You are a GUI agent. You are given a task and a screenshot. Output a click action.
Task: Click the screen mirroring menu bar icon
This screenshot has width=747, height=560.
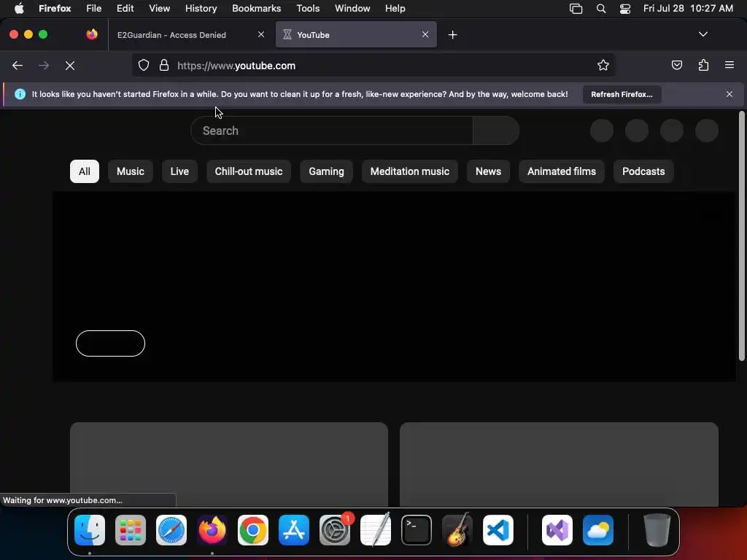coord(576,9)
